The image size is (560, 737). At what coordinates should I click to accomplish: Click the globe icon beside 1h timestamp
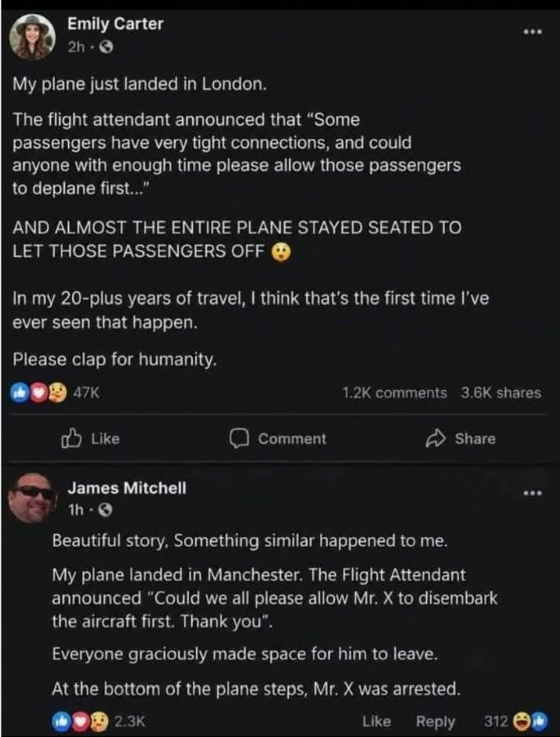pyautogui.click(x=107, y=510)
